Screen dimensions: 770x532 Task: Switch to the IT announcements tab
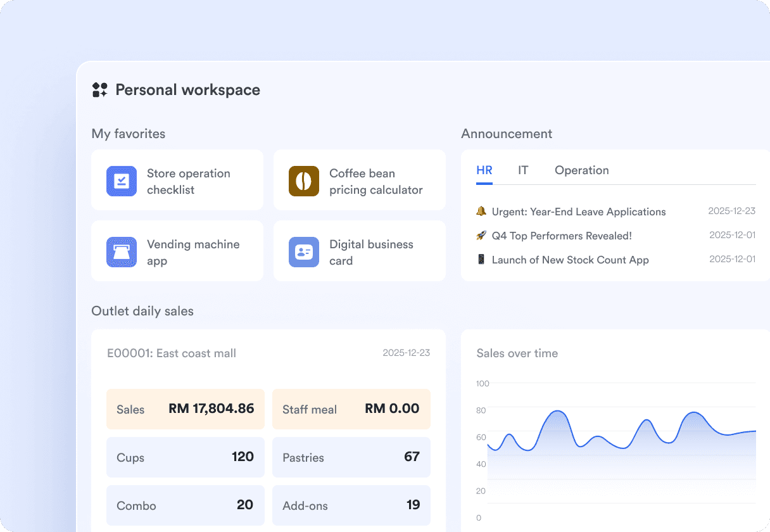click(523, 170)
